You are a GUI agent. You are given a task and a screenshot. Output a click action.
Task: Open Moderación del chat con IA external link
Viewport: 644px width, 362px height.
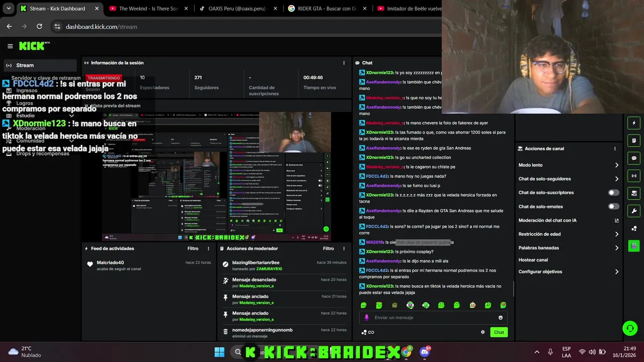(x=617, y=220)
